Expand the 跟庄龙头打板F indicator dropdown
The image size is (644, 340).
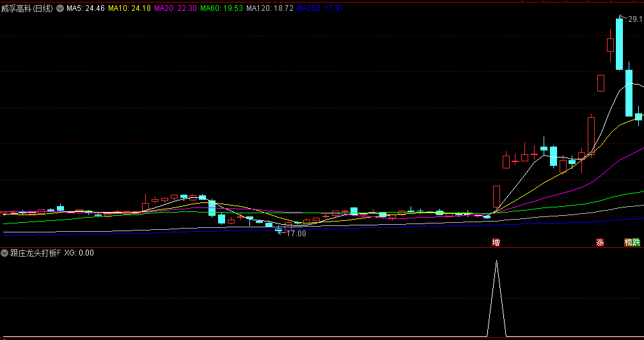tap(4, 253)
